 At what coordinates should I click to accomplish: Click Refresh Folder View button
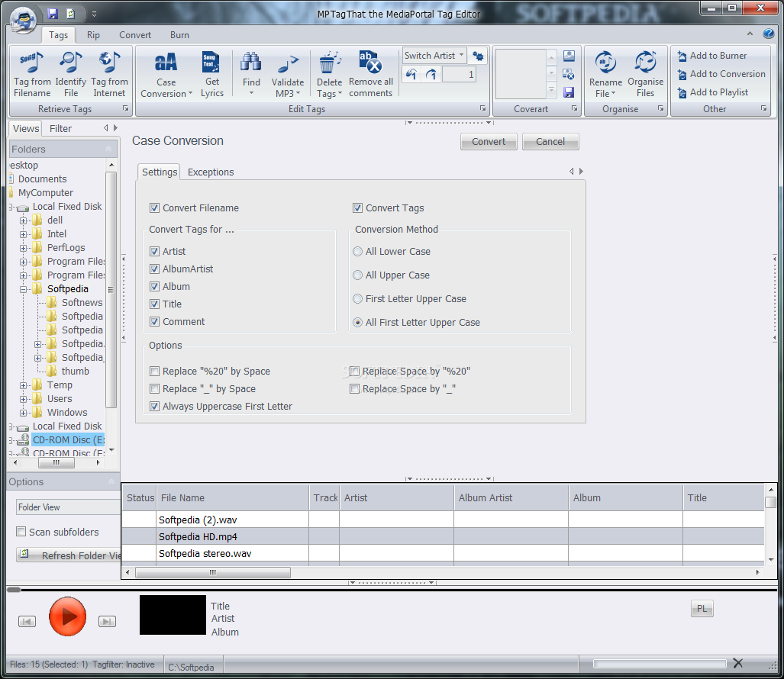click(x=69, y=555)
